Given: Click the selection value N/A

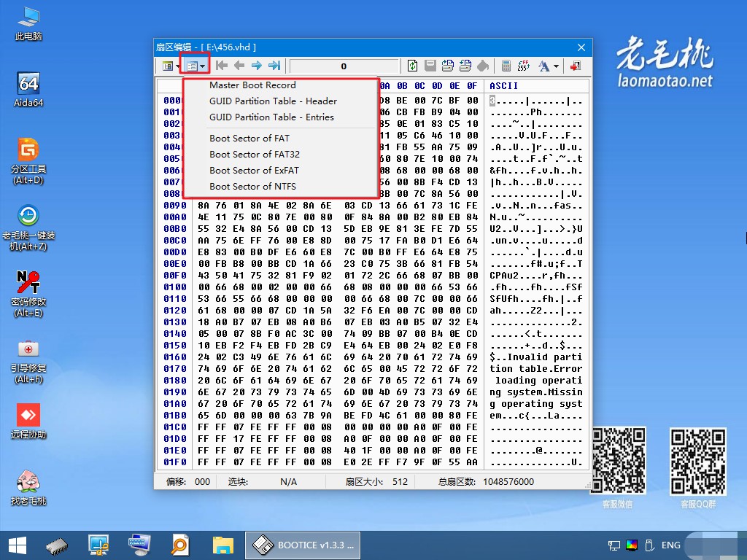Looking at the screenshot, I should tap(288, 482).
